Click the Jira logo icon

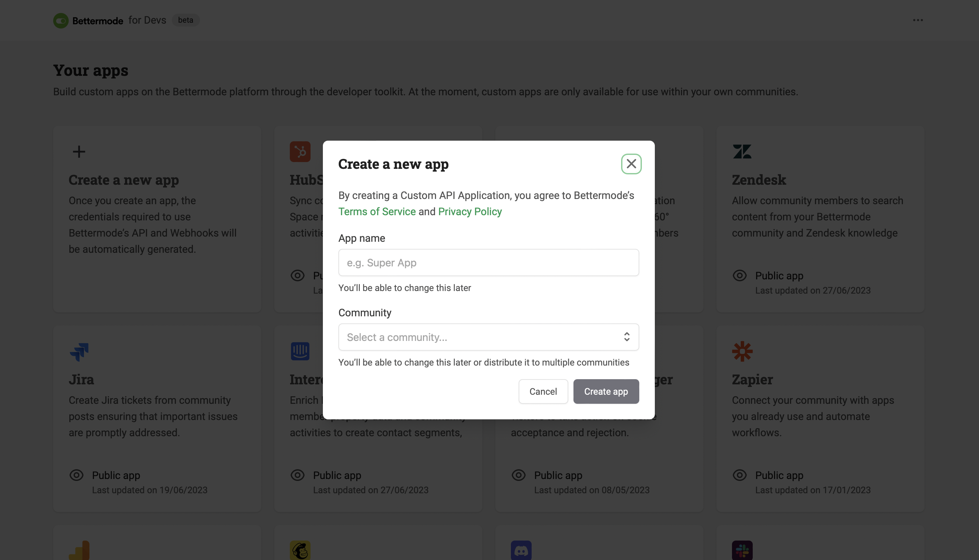click(x=79, y=352)
